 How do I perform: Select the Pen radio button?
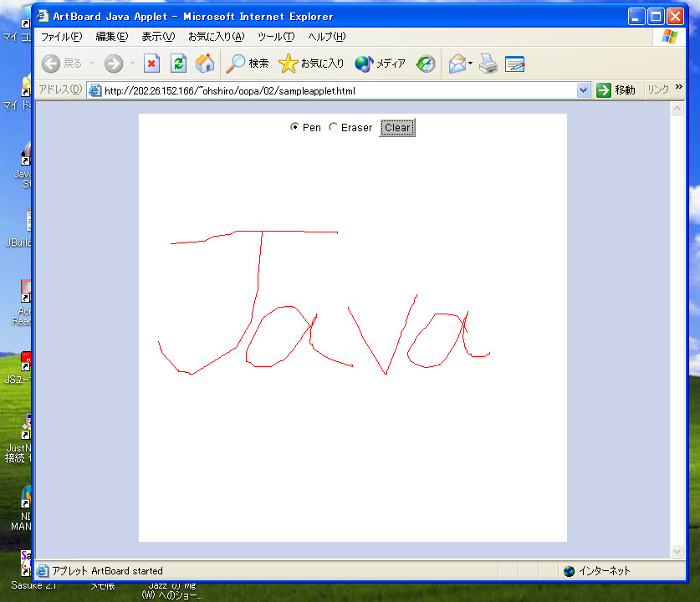click(294, 127)
